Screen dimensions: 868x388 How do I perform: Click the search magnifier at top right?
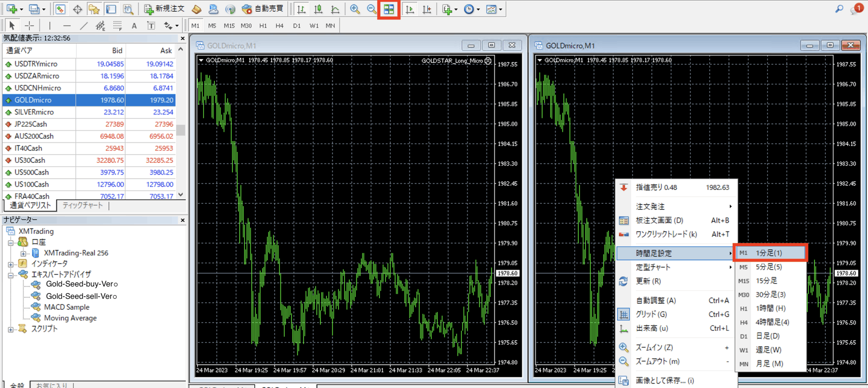[x=839, y=9]
